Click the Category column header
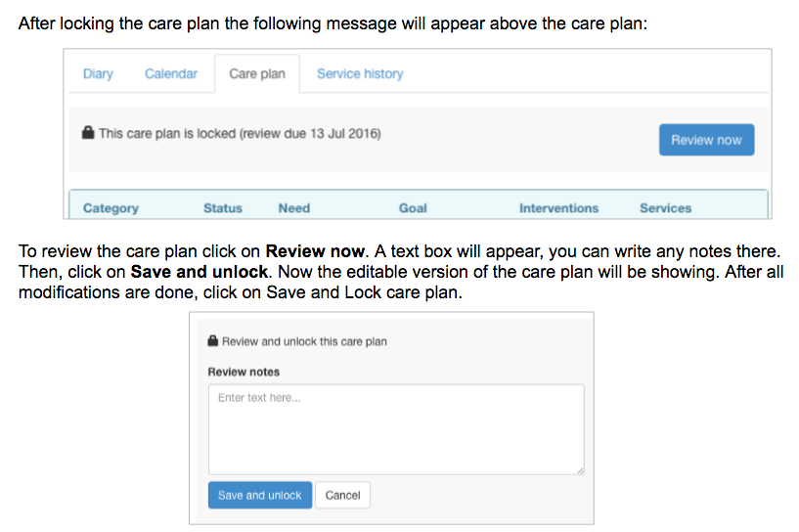Image resolution: width=799 pixels, height=532 pixels. pyautogui.click(x=111, y=208)
